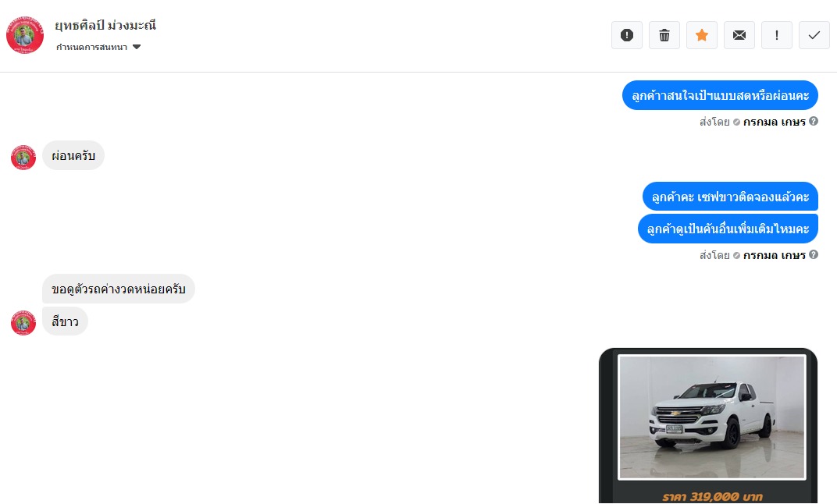Toggle the orange star follow-up icon
Image resolution: width=837 pixels, height=504 pixels.
[702, 35]
